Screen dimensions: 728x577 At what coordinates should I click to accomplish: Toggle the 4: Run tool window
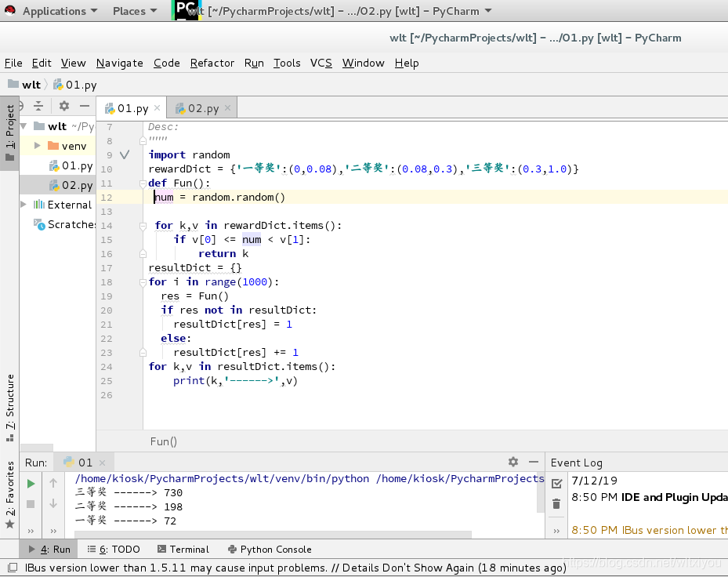click(49, 549)
